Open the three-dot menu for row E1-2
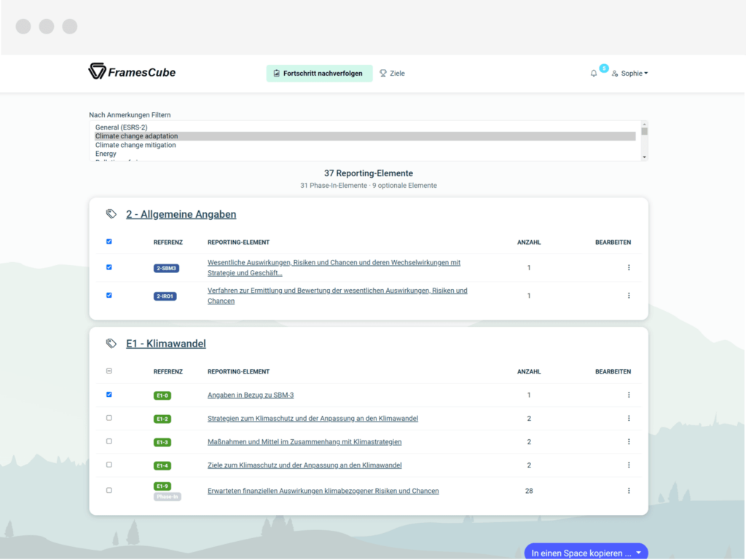The width and height of the screenshot is (746, 560). pos(629,418)
